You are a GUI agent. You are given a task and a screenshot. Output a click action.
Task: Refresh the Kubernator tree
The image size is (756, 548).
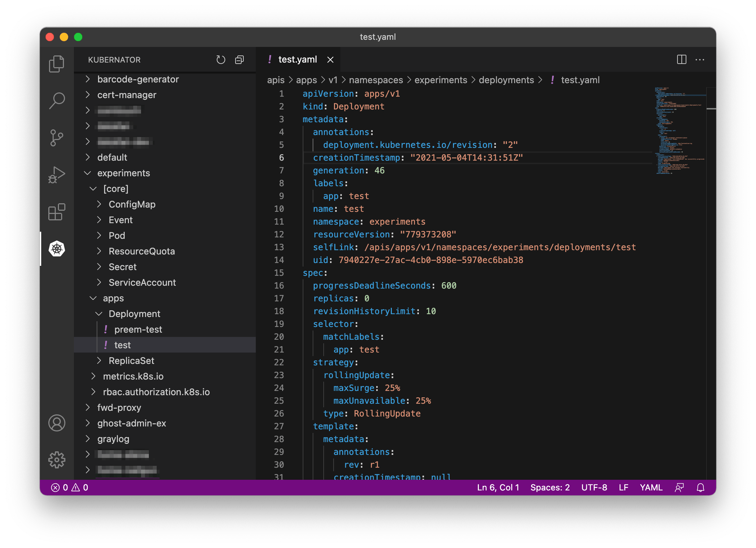point(221,60)
